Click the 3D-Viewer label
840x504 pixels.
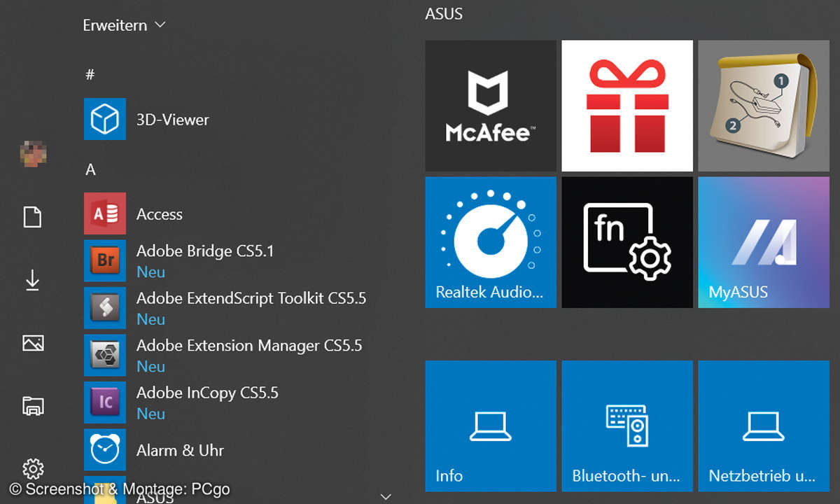(173, 120)
